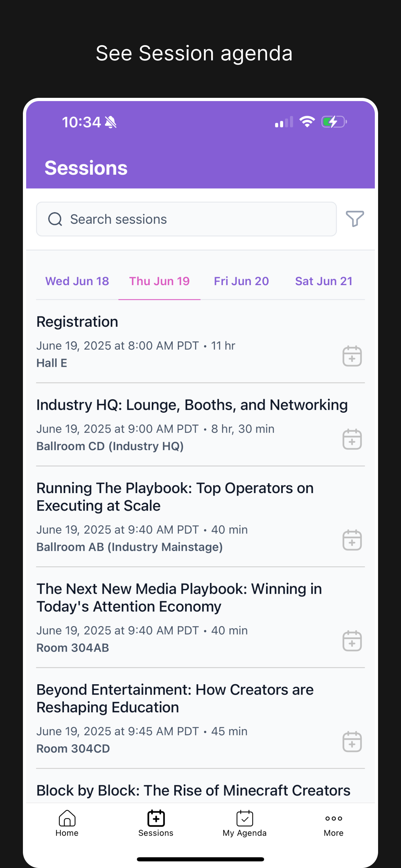Open the sessions filter funnel icon

click(x=355, y=219)
